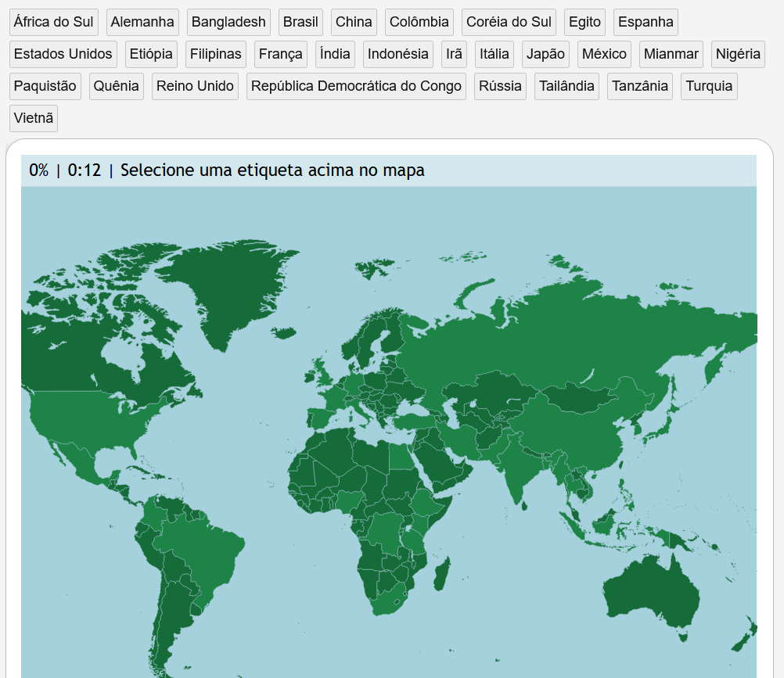This screenshot has height=678, width=784.
Task: Select the Índia label button
Action: [335, 54]
